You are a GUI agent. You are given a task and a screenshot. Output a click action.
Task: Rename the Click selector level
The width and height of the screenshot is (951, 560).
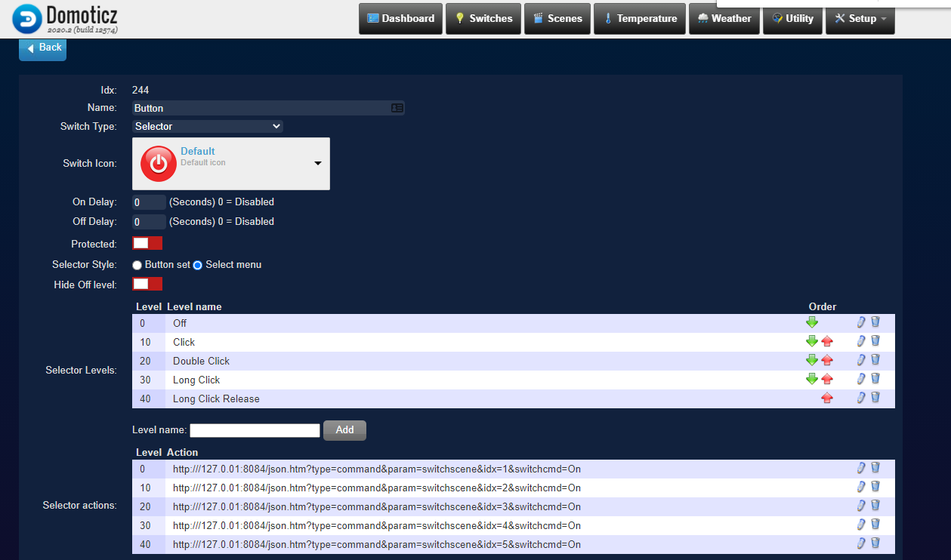pyautogui.click(x=861, y=340)
